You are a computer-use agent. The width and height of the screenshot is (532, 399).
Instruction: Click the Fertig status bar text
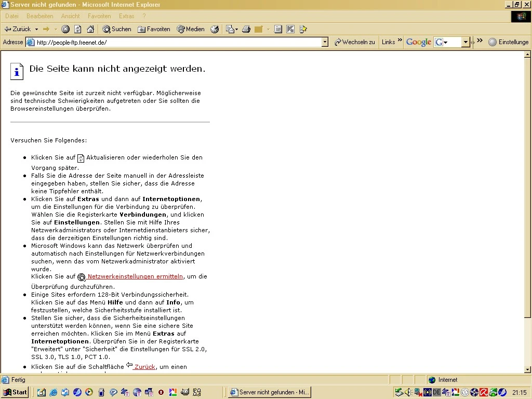[18, 380]
